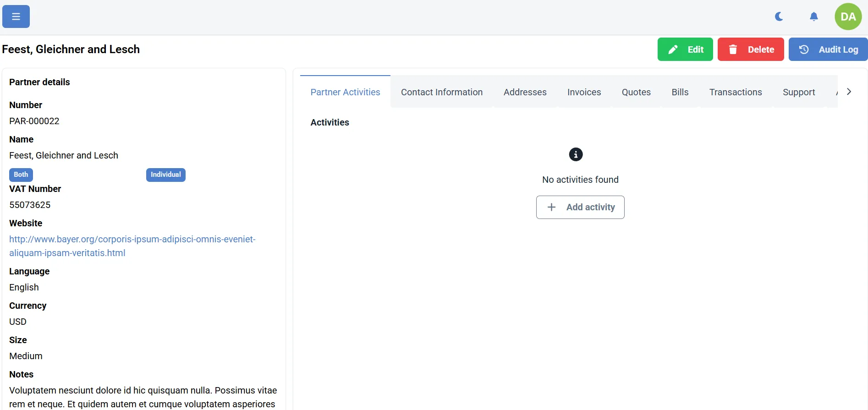868x410 pixels.
Task: Switch to Contact Information tab
Action: tap(441, 92)
